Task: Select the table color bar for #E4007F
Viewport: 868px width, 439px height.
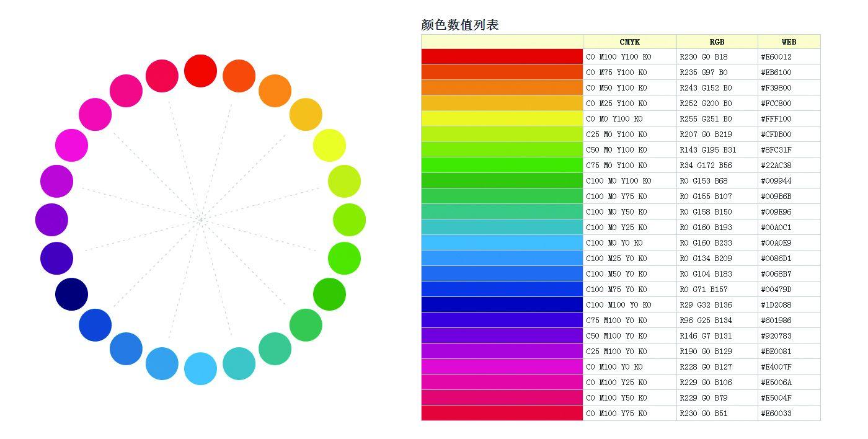Action: click(502, 366)
